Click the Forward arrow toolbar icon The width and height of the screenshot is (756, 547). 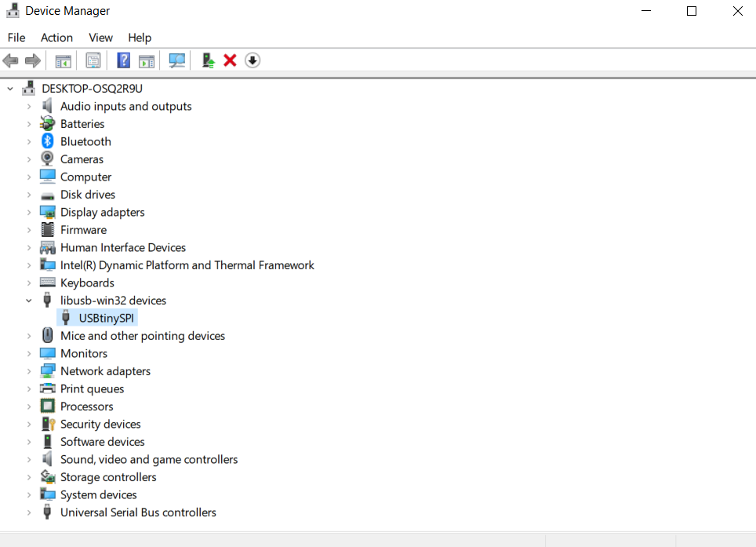tap(33, 60)
